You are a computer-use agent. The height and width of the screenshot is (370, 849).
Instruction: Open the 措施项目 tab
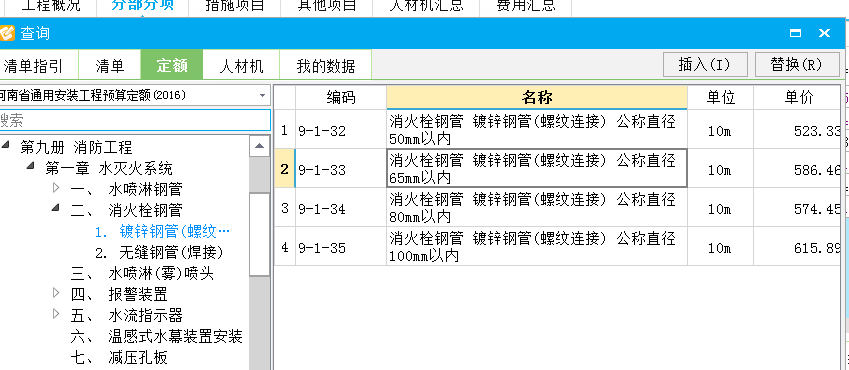tap(235, 6)
